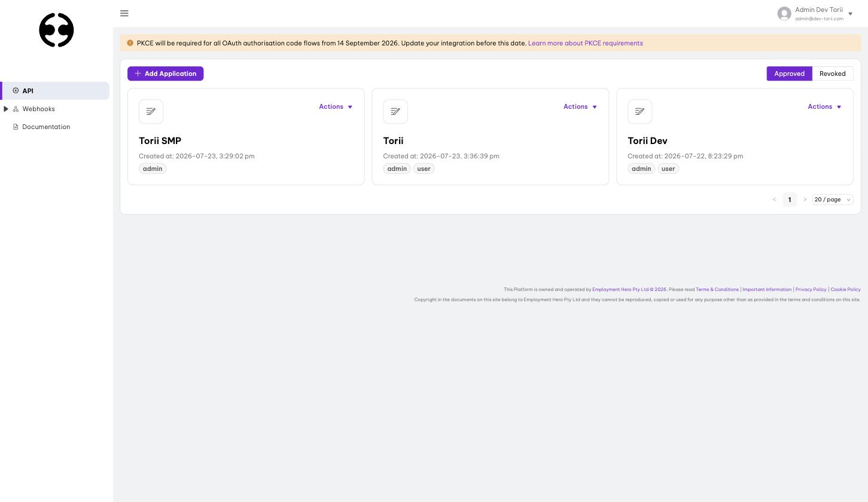
Task: Open the Cookie Policy link
Action: tap(845, 289)
